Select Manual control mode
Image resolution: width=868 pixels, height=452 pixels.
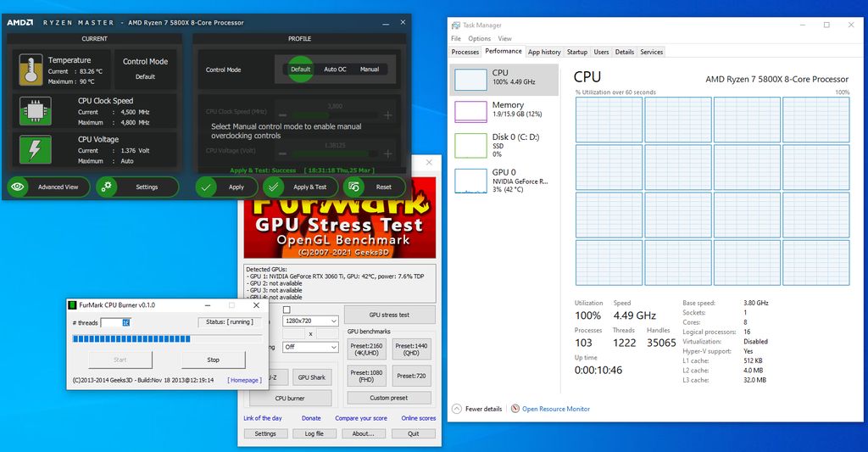pyautogui.click(x=370, y=70)
